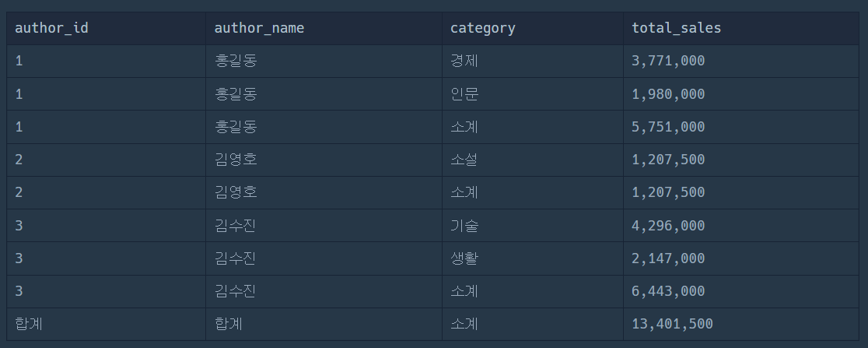868x348 pixels.
Task: Click 합계 in the author_name column
Action: [229, 324]
